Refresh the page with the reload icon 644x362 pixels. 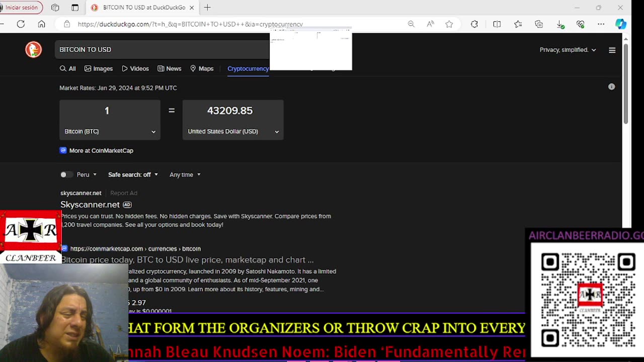[21, 24]
